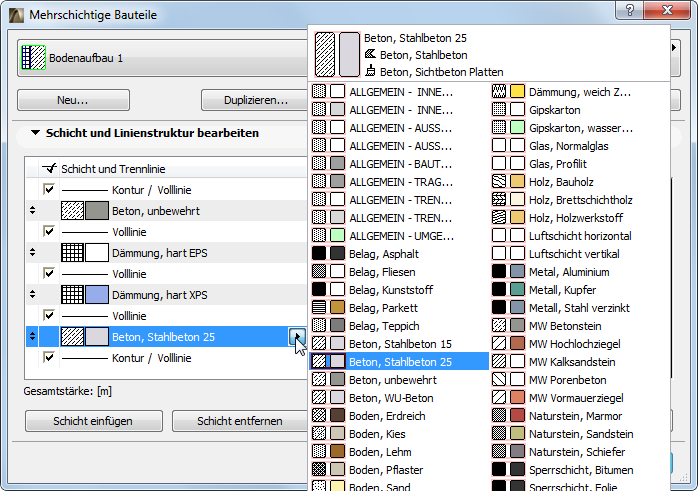Choose Gipskarton in the material list
The image size is (698, 491).
click(580, 110)
